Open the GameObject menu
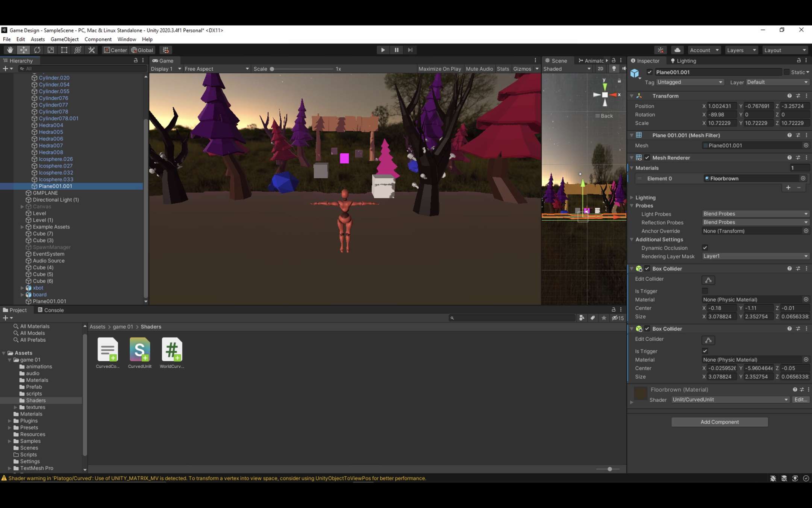 (64, 39)
